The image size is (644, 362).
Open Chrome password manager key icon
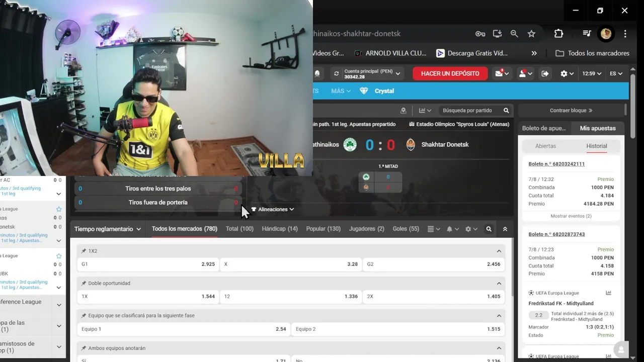(480, 34)
